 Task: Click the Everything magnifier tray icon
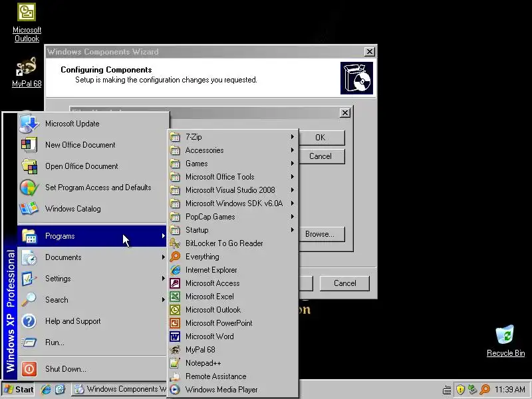485,389
